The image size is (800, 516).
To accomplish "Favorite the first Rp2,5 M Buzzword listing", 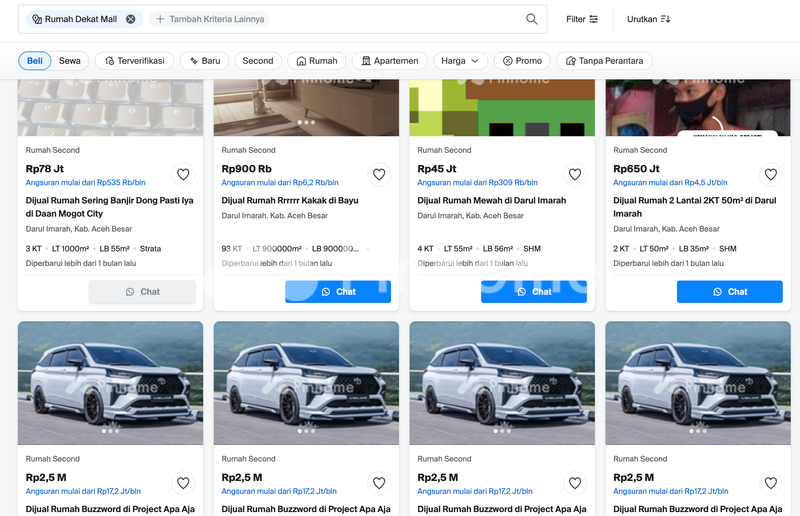I will [183, 483].
